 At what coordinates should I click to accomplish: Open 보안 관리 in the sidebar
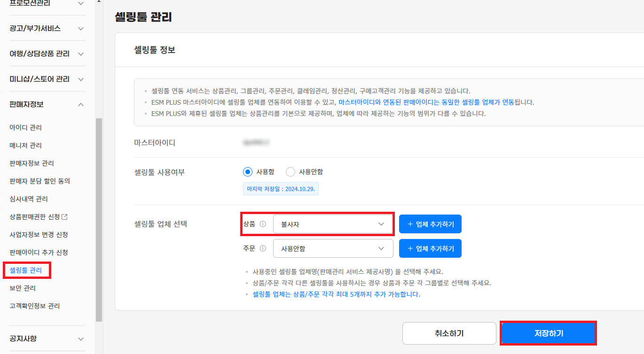click(23, 288)
